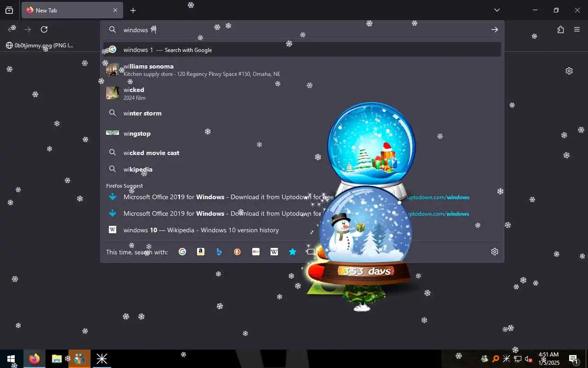Go back to previous page
This screenshot has width=588, height=368.
pyautogui.click(x=12, y=29)
